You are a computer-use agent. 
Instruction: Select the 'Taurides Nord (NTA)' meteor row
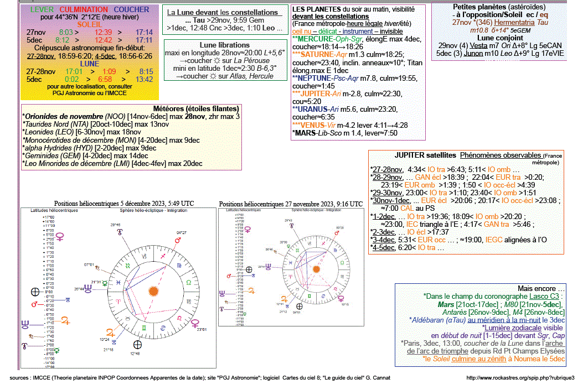(x=96, y=124)
